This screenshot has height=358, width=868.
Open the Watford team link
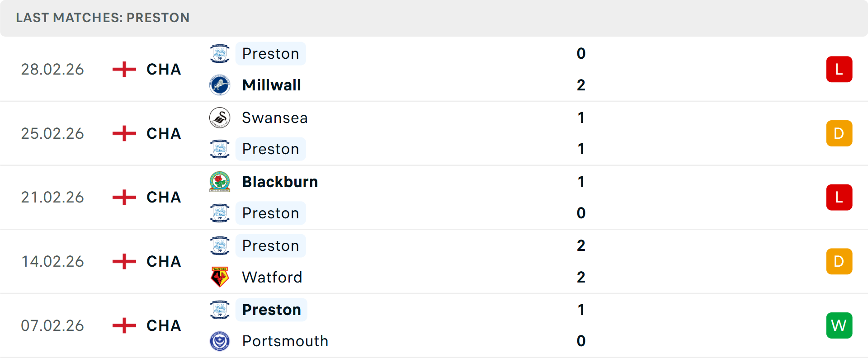pyautogui.click(x=272, y=277)
